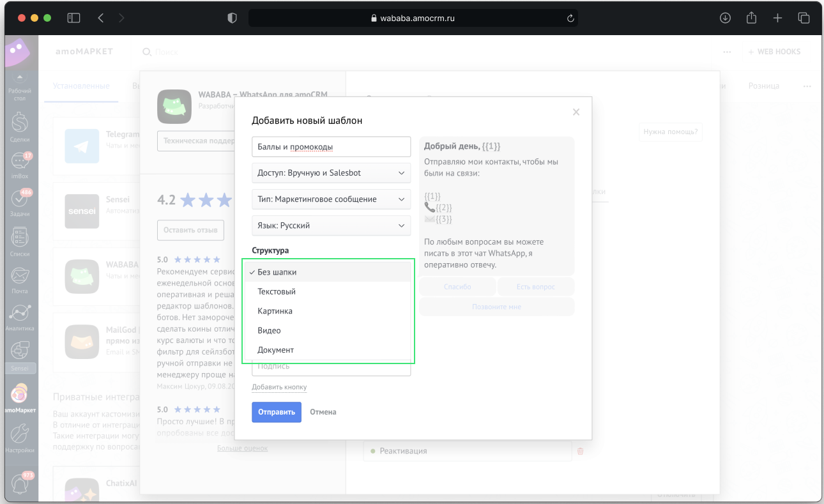Submit template with 'Отправить' button
824x504 pixels.
coord(277,412)
